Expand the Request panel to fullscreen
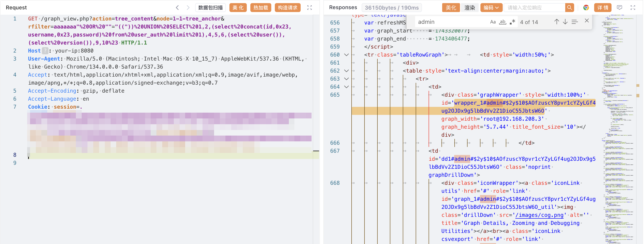Image resolution: width=644 pixels, height=244 pixels. pos(309,8)
